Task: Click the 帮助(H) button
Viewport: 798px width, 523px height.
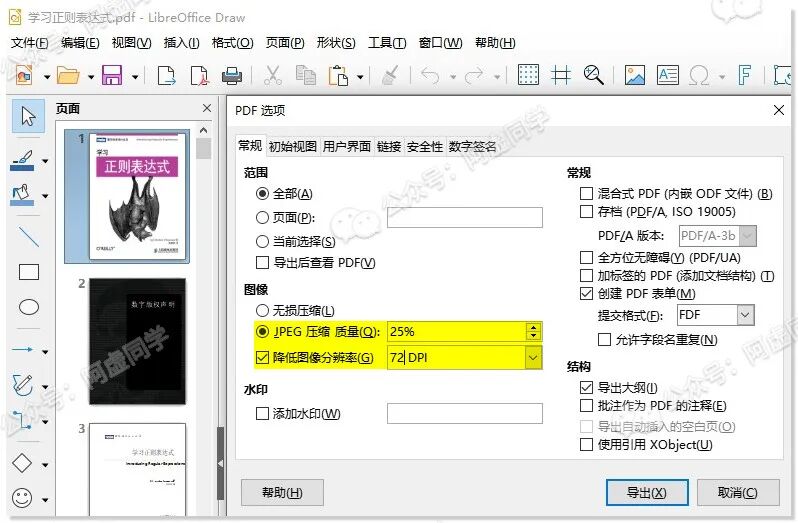Action: click(x=282, y=492)
